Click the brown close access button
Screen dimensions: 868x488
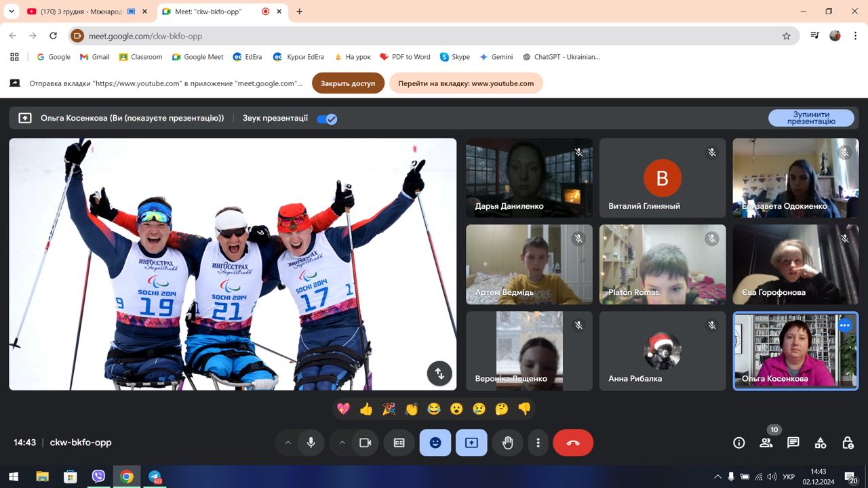pos(348,83)
